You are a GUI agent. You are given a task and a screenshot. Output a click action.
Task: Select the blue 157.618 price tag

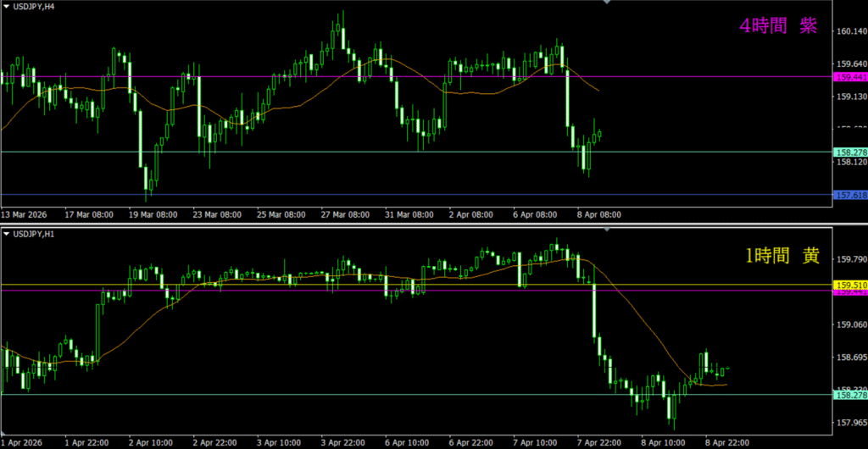click(850, 196)
